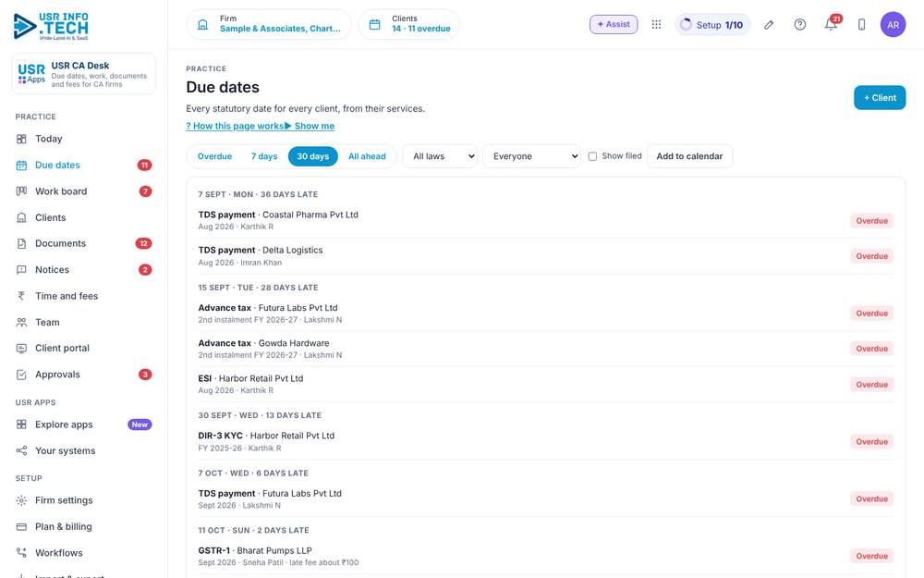Click the Firm settings gear icon
This screenshot has width=924, height=578.
click(x=21, y=500)
